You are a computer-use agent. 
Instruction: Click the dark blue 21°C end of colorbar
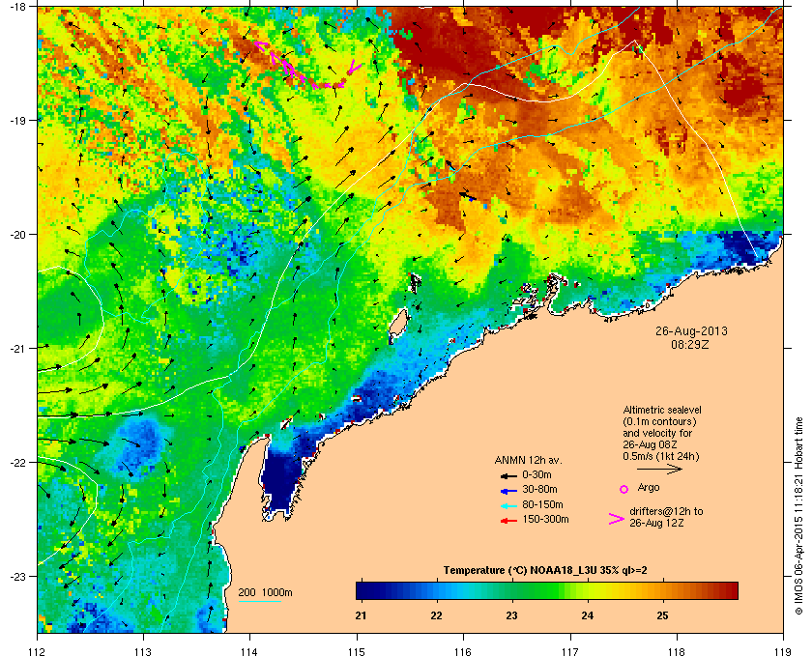coord(363,590)
